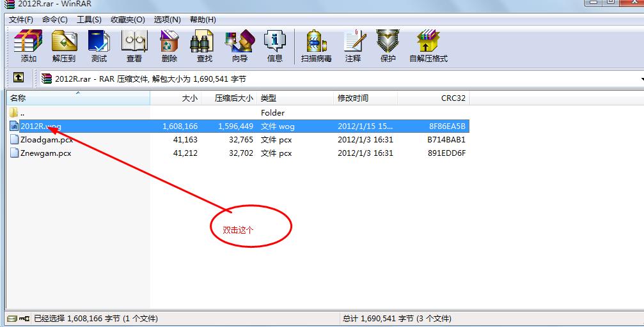Click the Zloadgam.pcx file icon

click(x=14, y=139)
